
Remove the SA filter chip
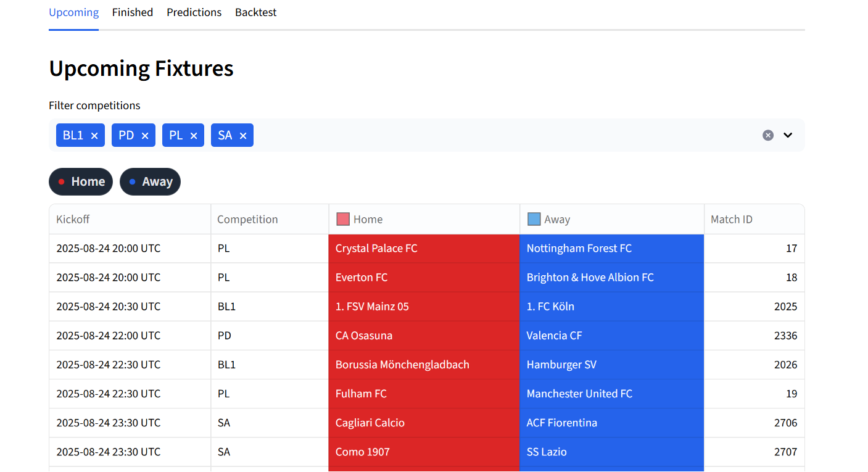point(243,136)
